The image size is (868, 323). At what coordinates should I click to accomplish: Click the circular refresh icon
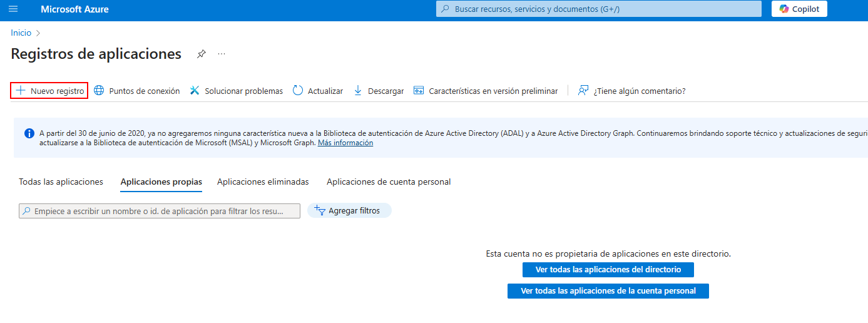click(298, 91)
